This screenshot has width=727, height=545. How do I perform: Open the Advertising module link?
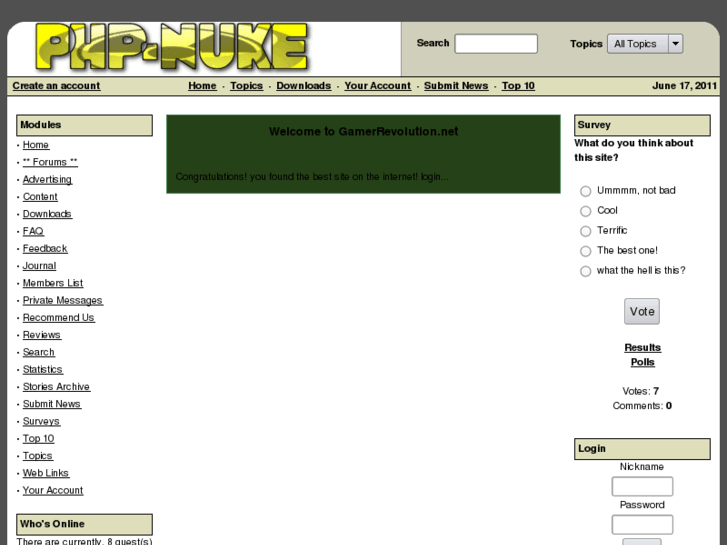tap(47, 179)
